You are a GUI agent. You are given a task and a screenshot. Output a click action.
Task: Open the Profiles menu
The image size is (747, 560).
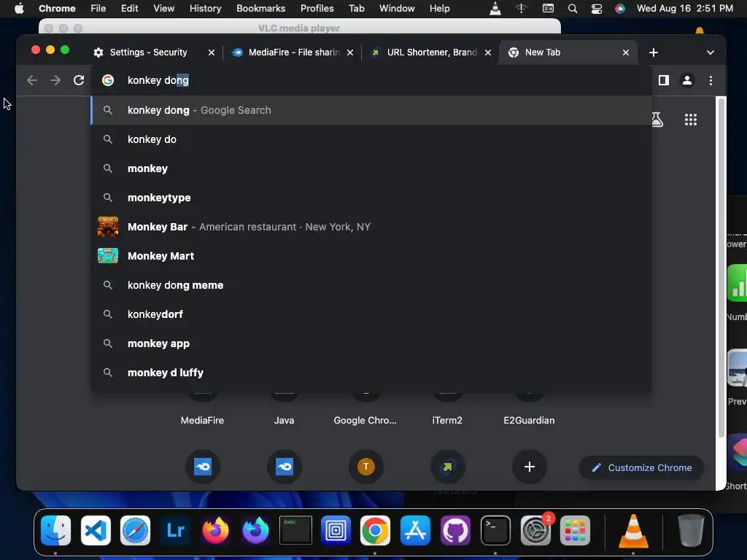(317, 9)
